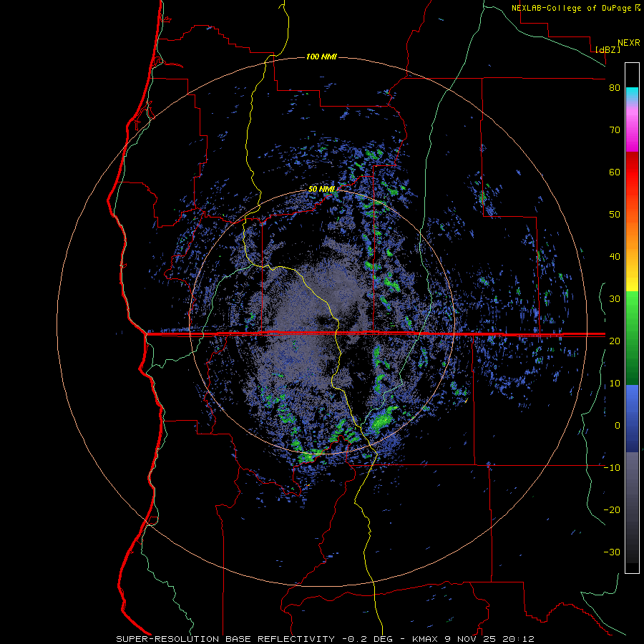This screenshot has height=644, width=644.
Task: Click the [dBZ] units label
Action: [608, 49]
